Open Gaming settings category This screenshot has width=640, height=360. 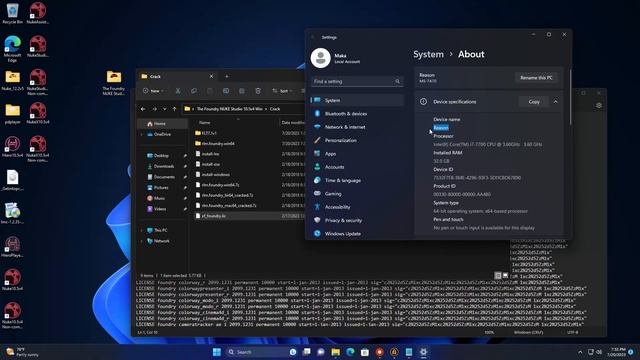357,194
